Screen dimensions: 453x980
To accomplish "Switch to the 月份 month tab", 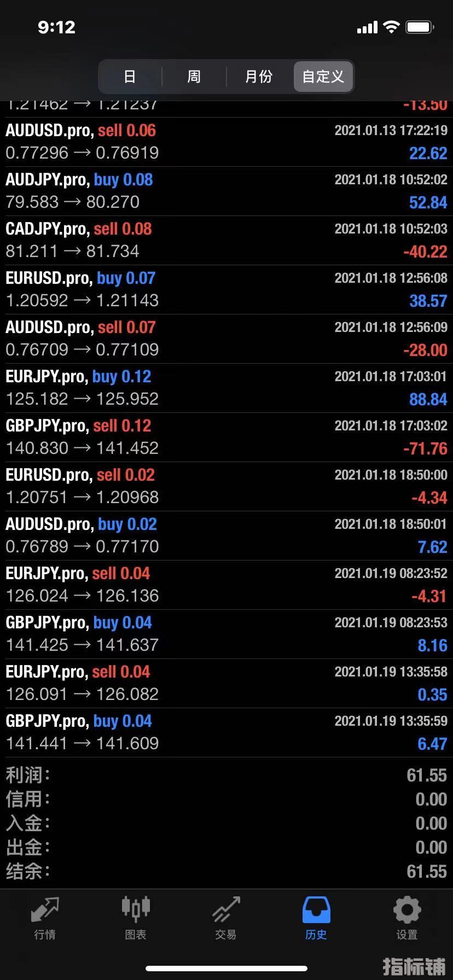I will tap(259, 77).
